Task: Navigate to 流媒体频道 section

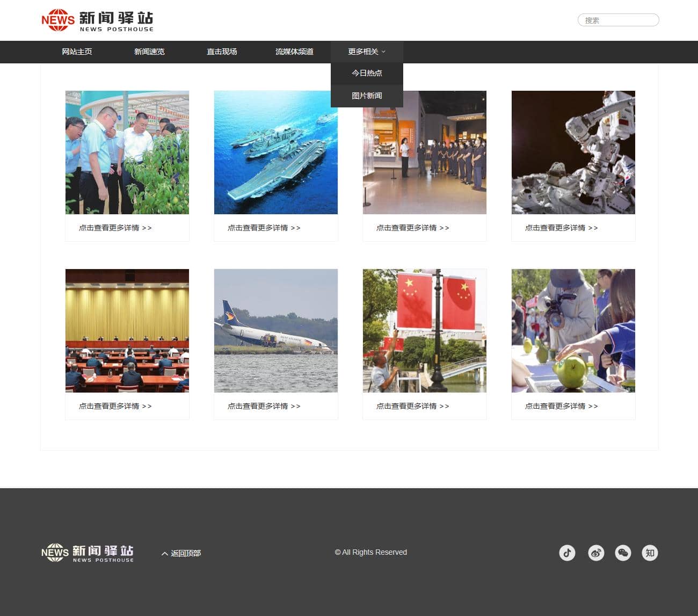Action: click(x=294, y=52)
